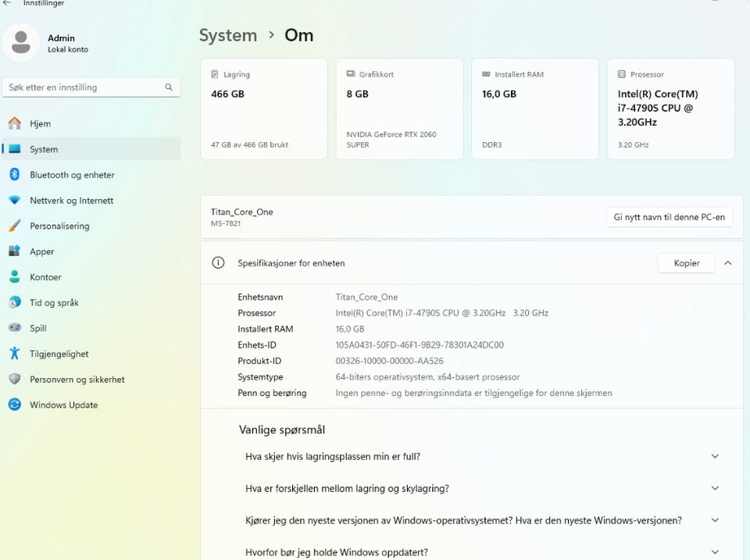Select Personvern og sikkerhet
This screenshot has height=560, width=750.
point(91,380)
